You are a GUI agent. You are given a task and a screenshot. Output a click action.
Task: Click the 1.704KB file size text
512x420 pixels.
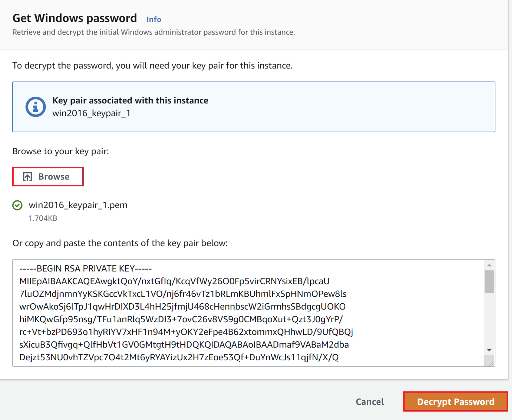click(43, 218)
